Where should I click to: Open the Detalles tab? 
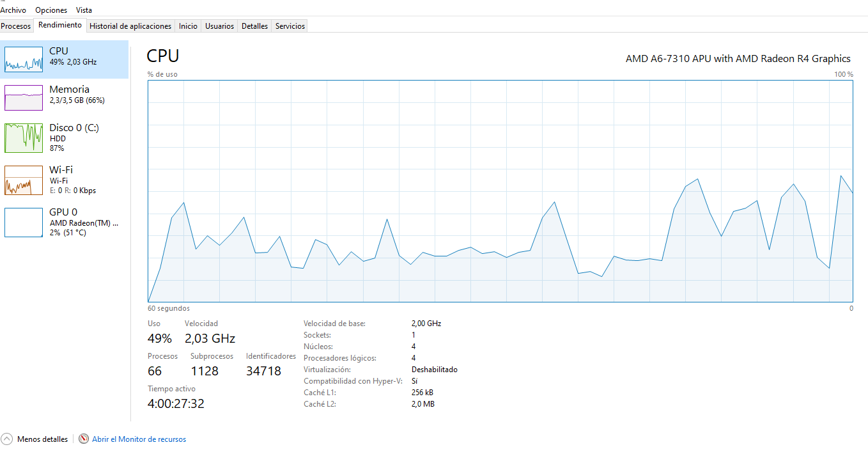pyautogui.click(x=254, y=26)
